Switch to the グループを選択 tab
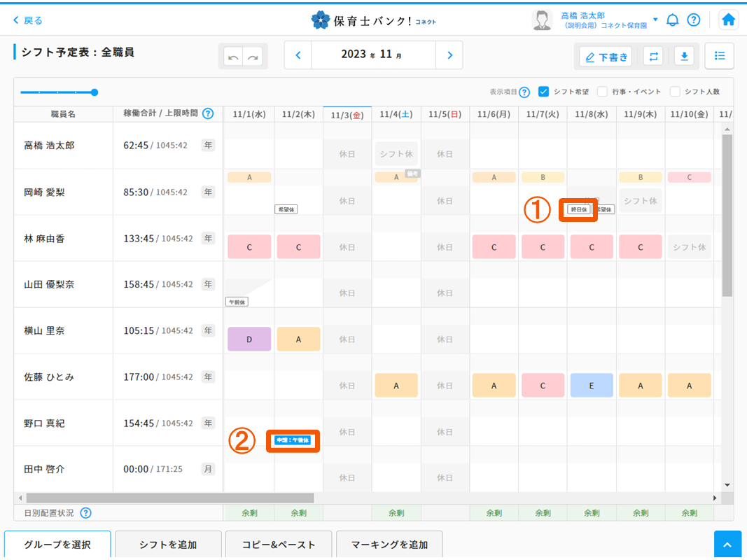 coord(57,543)
